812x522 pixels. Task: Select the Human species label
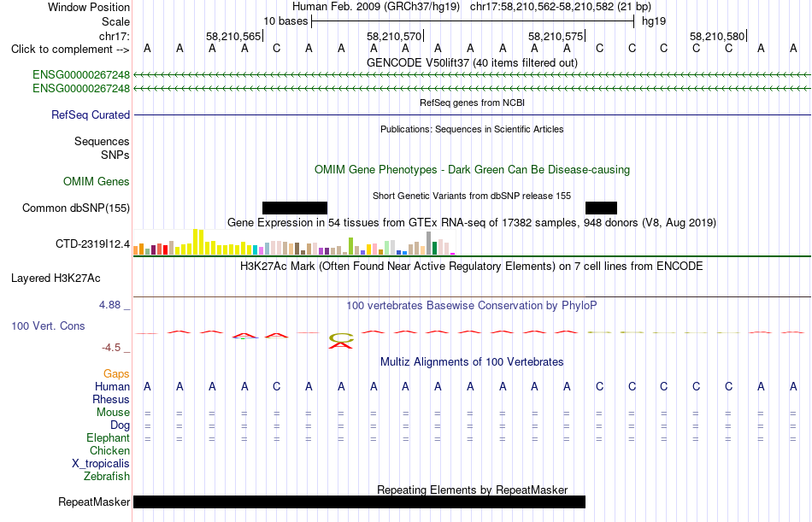[x=112, y=387]
